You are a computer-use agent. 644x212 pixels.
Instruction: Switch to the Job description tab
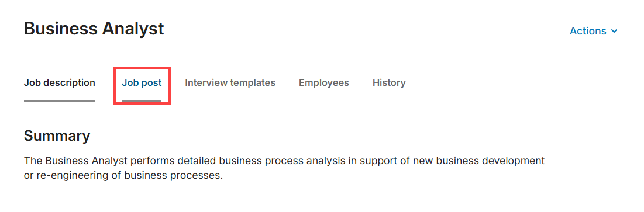60,82
